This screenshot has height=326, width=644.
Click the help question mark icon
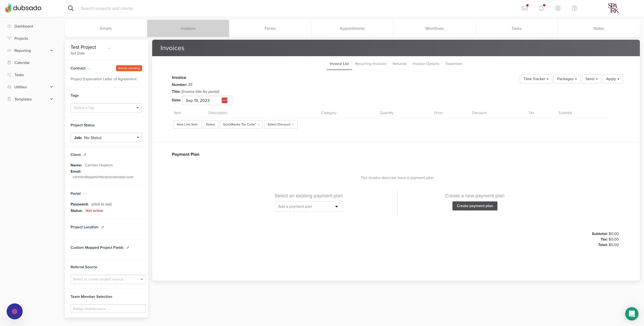coord(574,8)
